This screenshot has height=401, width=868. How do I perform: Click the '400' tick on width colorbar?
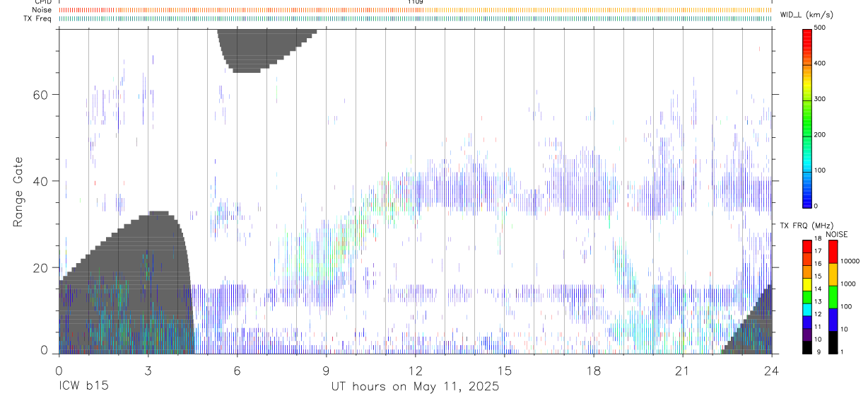pyautogui.click(x=821, y=63)
